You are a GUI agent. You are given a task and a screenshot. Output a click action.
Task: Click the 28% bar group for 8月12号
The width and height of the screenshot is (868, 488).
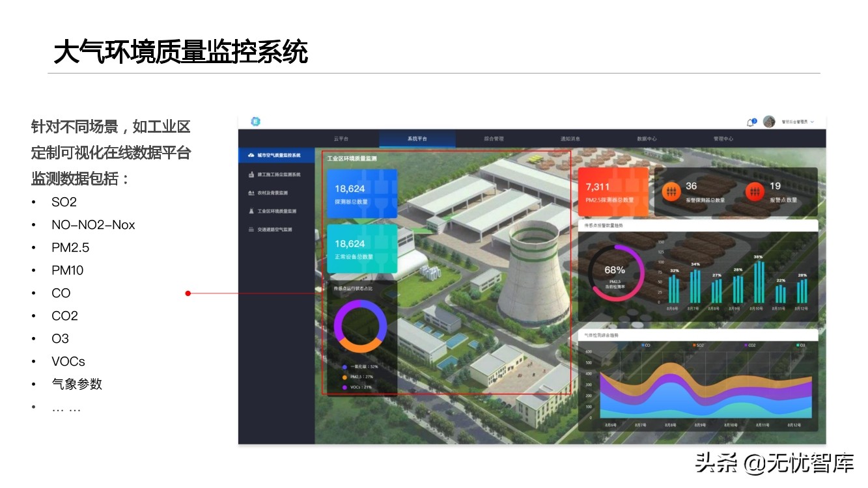click(x=802, y=291)
